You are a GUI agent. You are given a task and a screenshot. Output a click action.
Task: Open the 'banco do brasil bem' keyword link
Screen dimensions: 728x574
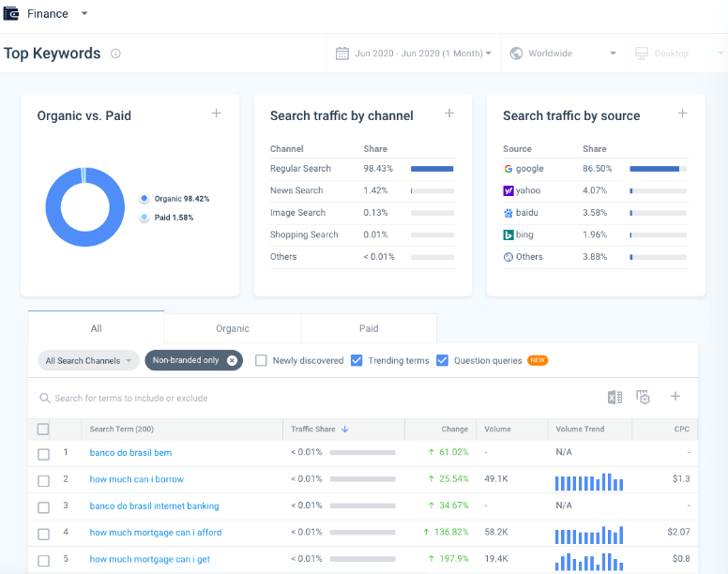(x=130, y=453)
